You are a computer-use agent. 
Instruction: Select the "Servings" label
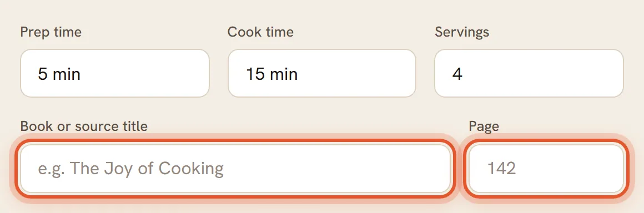(462, 32)
